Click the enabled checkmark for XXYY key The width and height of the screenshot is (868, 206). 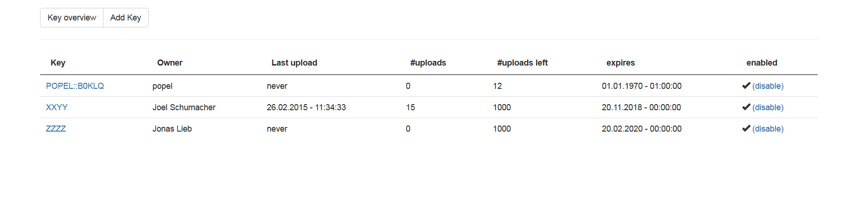pos(746,107)
